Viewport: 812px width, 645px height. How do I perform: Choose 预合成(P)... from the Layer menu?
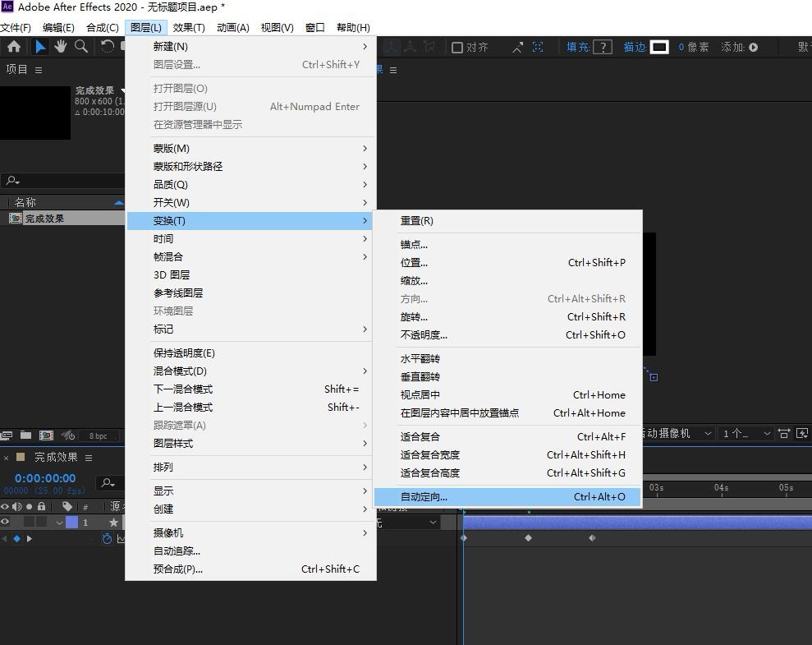[x=252, y=569]
